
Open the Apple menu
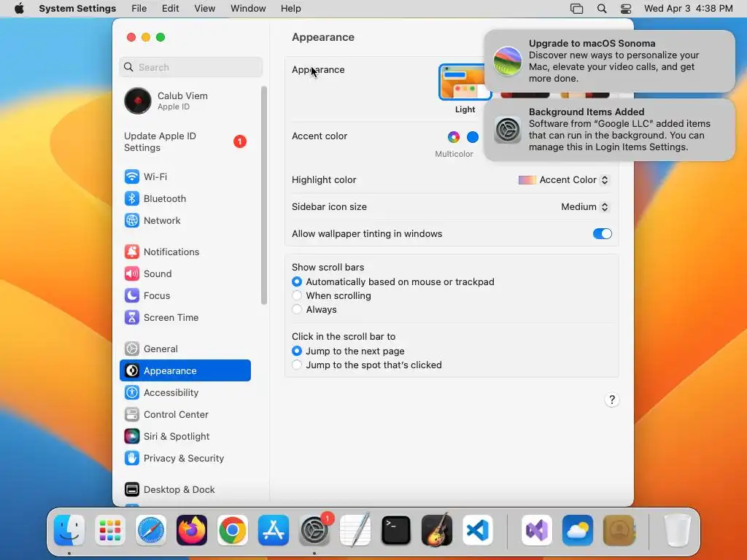19,9
